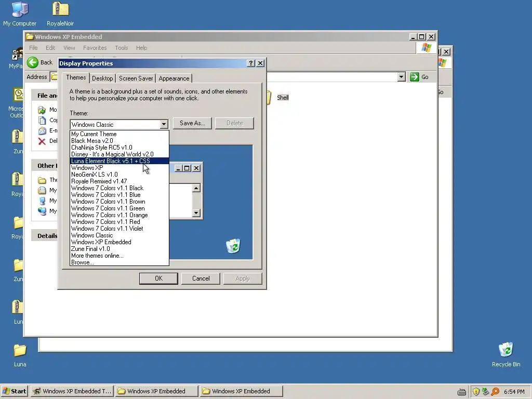Click OK in Display Properties
532x399 pixels.
pyautogui.click(x=158, y=278)
